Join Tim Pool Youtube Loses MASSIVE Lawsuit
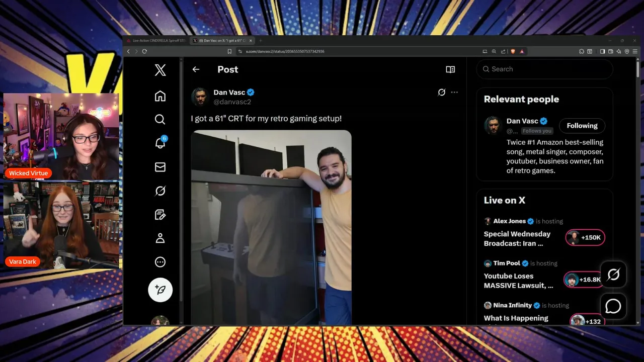The height and width of the screenshot is (362, 644). coord(518,281)
